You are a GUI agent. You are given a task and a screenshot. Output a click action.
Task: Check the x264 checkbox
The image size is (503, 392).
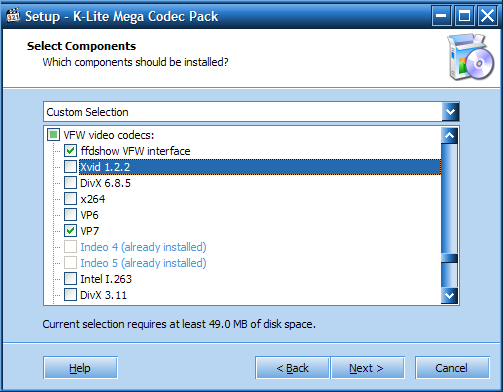tap(70, 199)
